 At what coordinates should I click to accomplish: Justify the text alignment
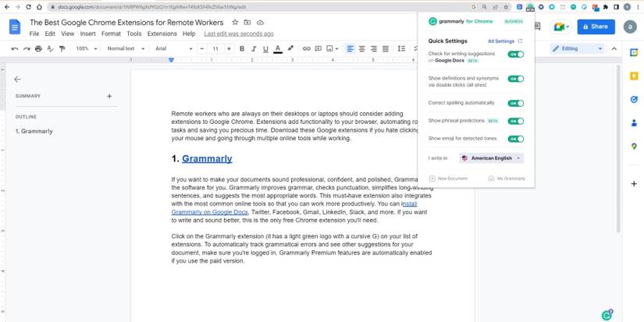coord(386,49)
